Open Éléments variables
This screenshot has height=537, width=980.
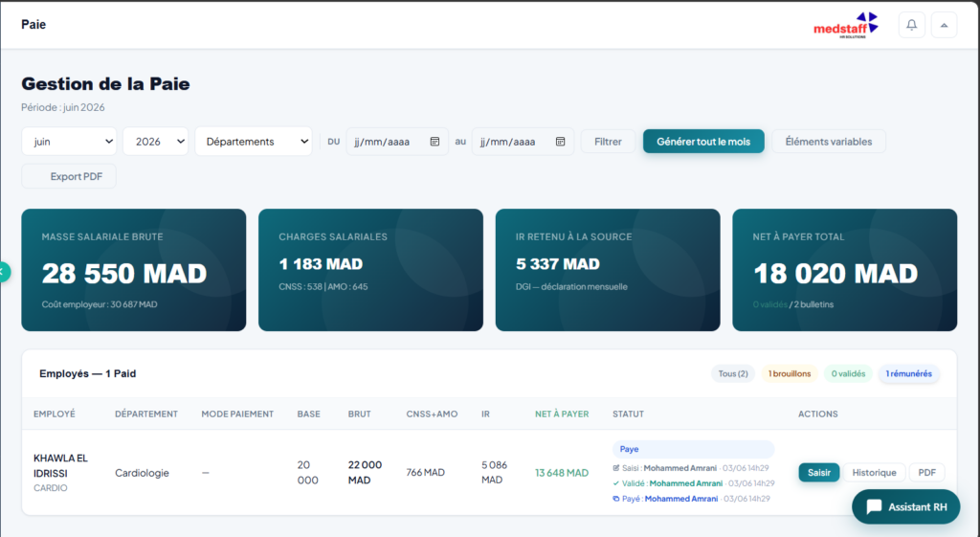[828, 142]
